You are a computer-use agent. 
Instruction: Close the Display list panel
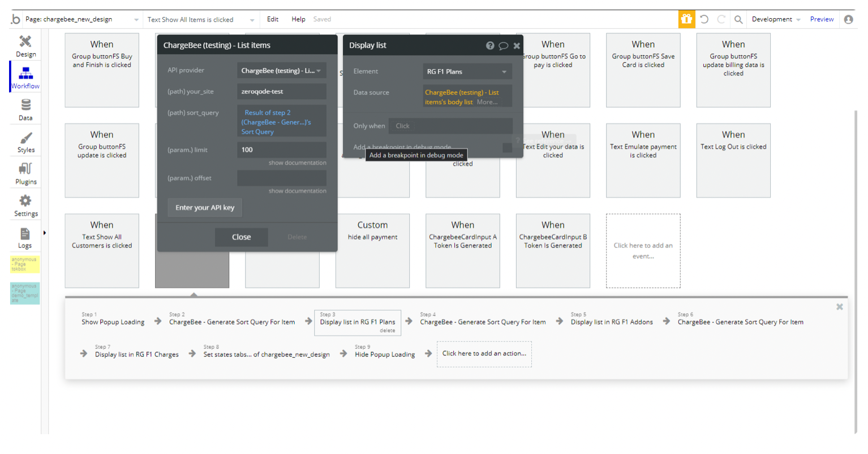(517, 46)
